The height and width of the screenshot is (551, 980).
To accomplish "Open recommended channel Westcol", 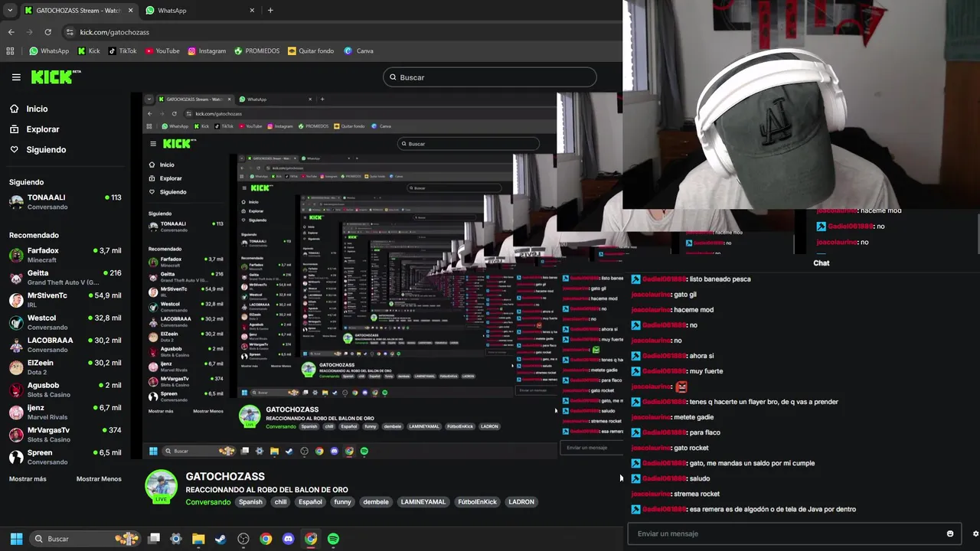I will pyautogui.click(x=65, y=322).
